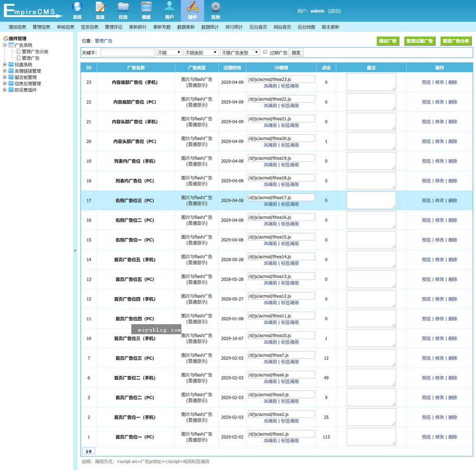Open the 排行统计 menu item

(234, 27)
